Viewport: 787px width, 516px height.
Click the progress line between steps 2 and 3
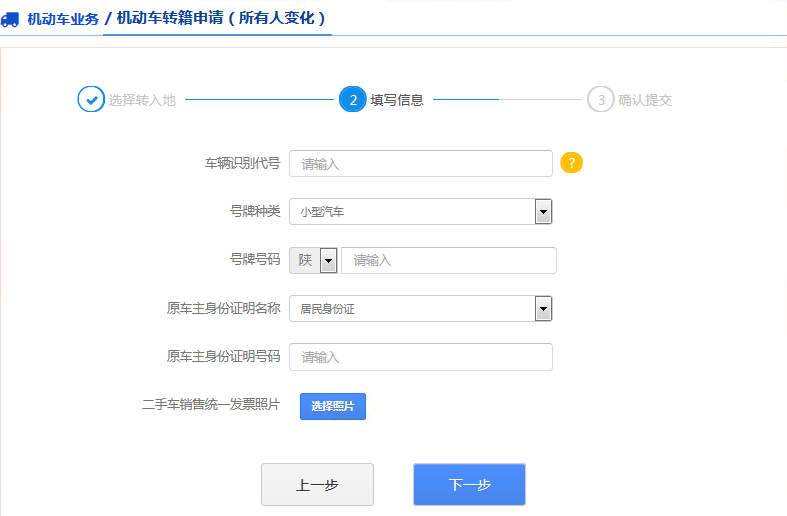pos(508,100)
